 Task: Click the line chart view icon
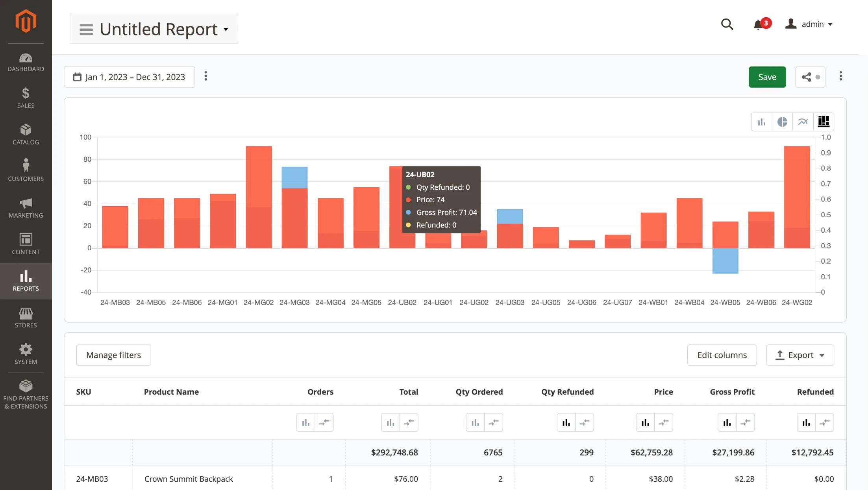tap(803, 122)
